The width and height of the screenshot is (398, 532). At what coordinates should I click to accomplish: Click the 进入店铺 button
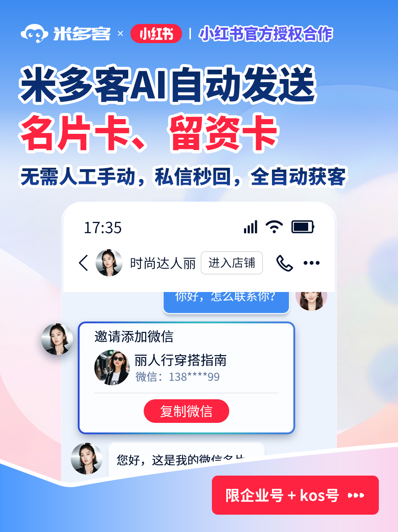[x=232, y=263]
